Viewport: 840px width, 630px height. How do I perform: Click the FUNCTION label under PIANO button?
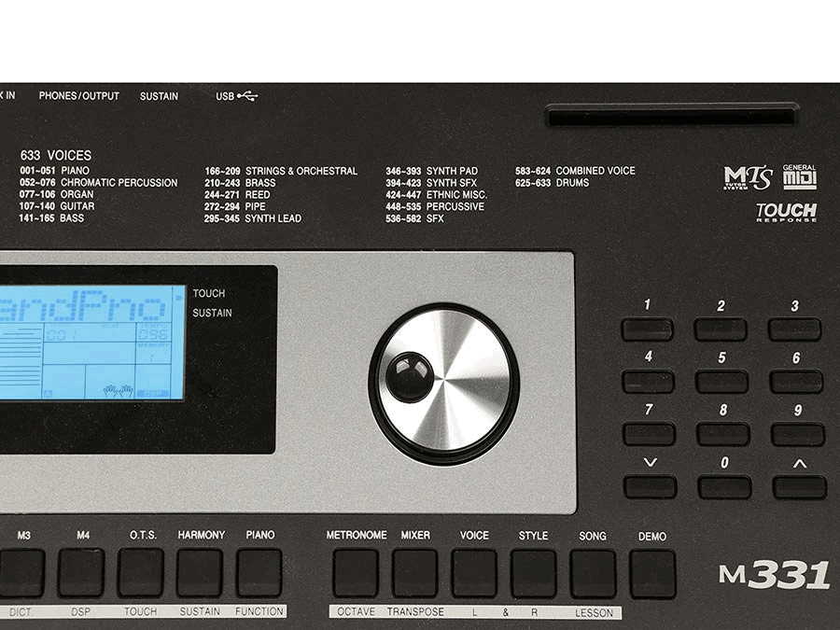pos(259,611)
